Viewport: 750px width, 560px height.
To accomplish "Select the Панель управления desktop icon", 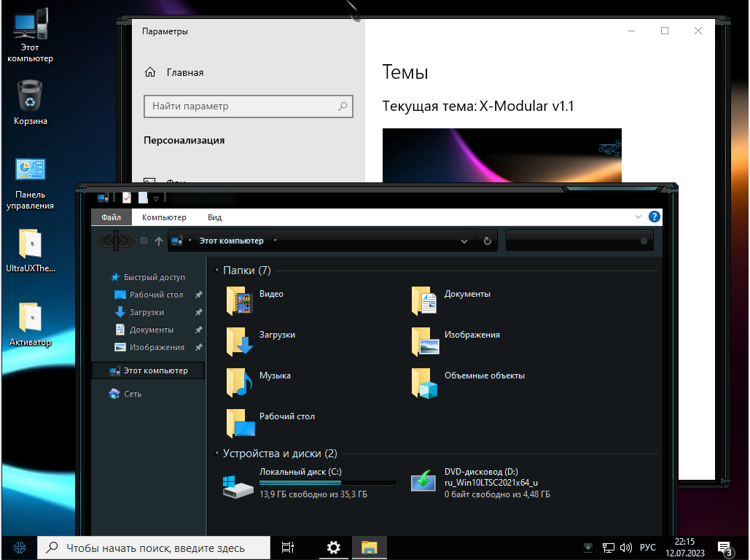I will click(31, 184).
